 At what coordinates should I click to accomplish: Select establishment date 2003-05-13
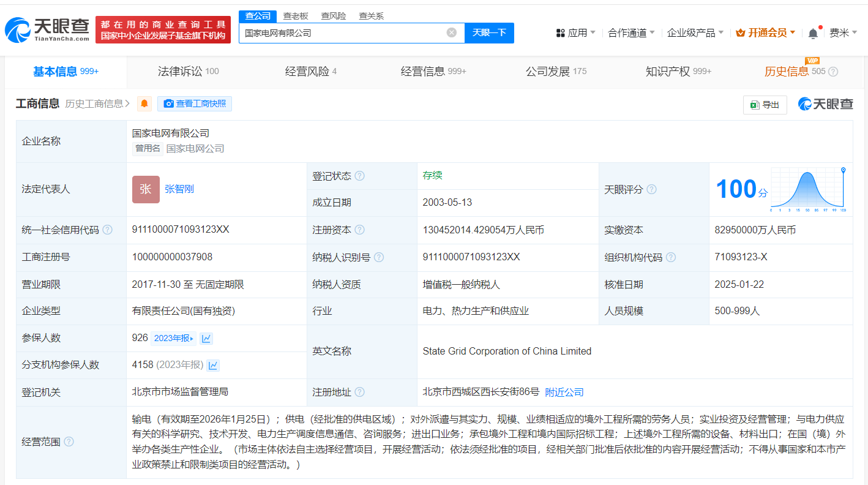click(447, 203)
